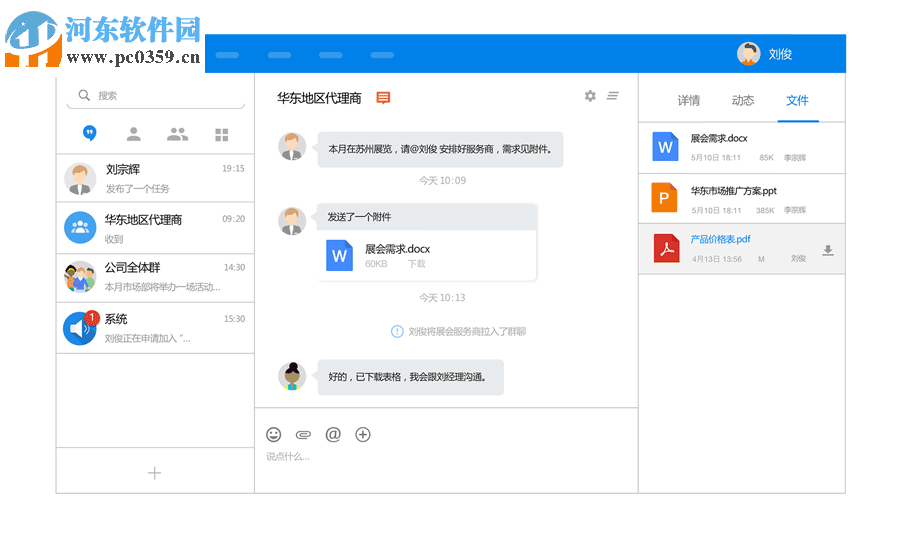This screenshot has height=545, width=900.
Task: Open the emoji smiley picker
Action: click(274, 435)
